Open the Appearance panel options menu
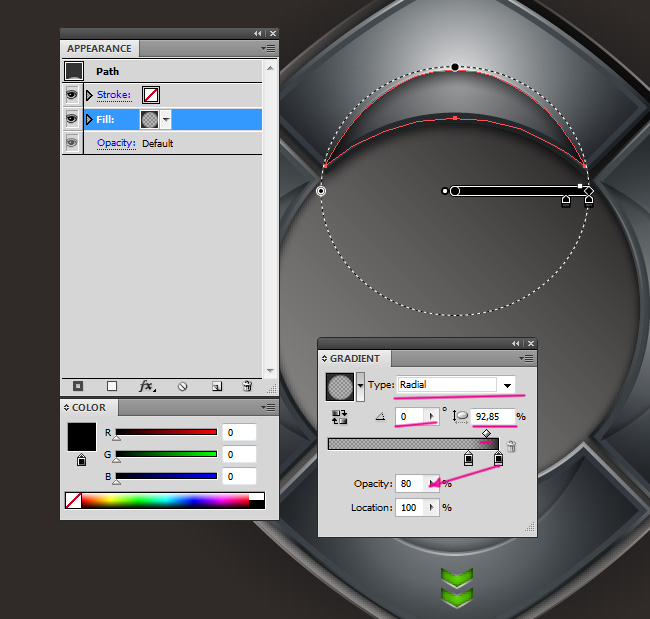Screen dimensions: 650x619 pos(268,49)
